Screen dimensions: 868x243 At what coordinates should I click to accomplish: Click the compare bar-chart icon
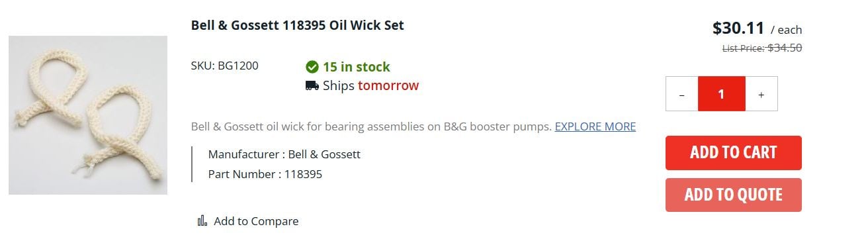click(202, 220)
